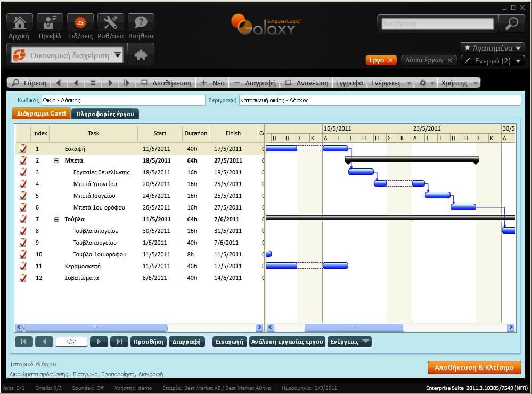Switch to the Λίστα έργων tab
This screenshot has width=532, height=394.
pos(424,60)
